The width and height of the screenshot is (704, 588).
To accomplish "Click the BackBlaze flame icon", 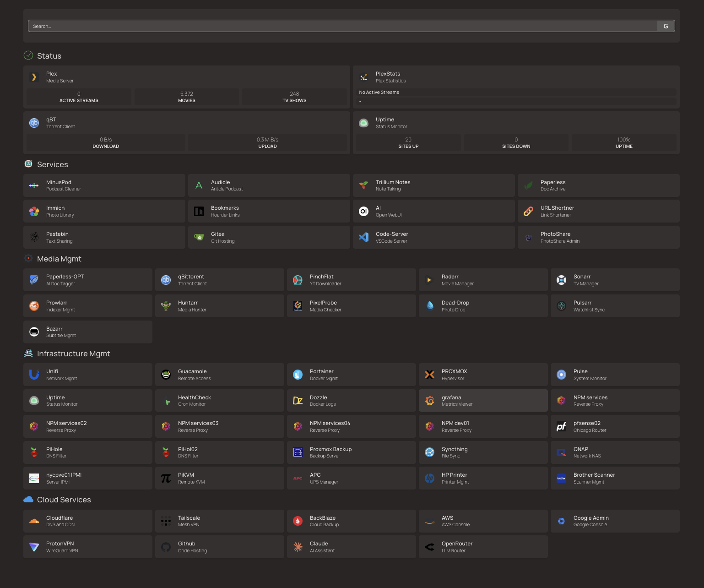I will coord(298,521).
